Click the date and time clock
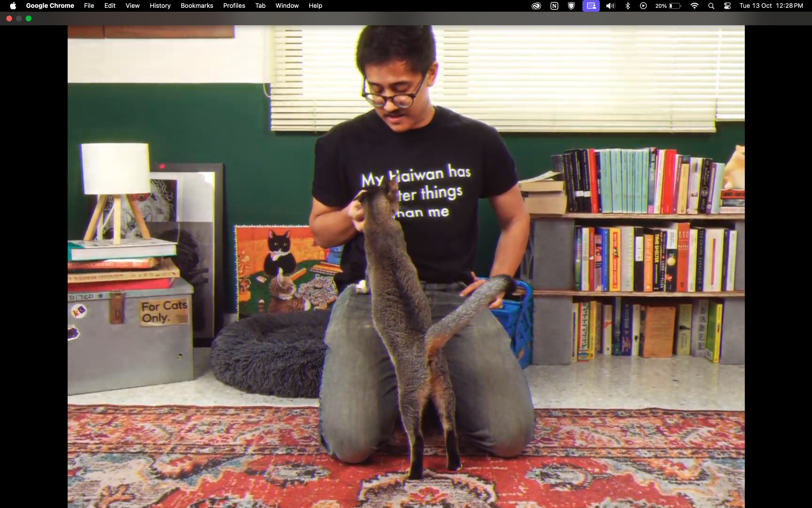Image resolution: width=812 pixels, height=508 pixels. click(x=771, y=6)
